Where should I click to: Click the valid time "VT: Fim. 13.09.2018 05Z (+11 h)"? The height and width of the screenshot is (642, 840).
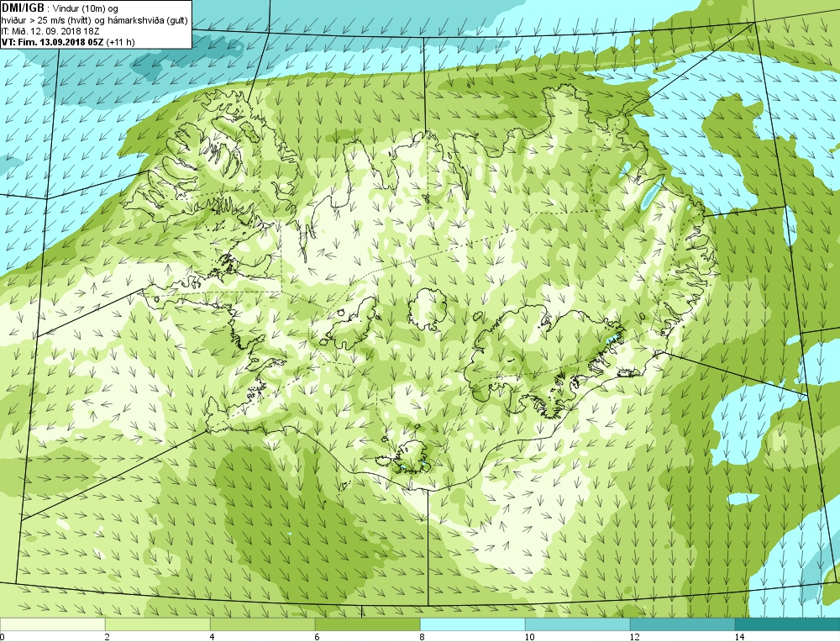[68, 42]
